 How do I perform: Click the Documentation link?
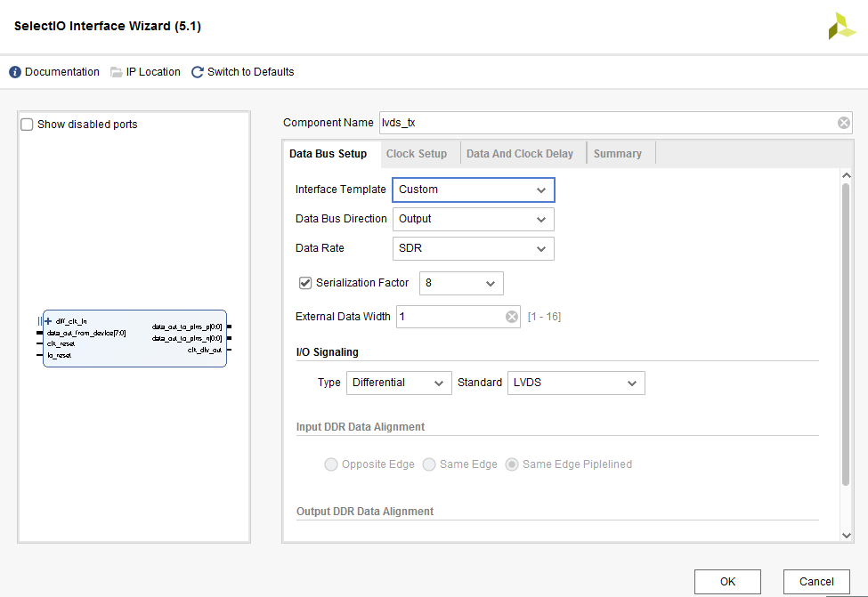click(x=62, y=72)
